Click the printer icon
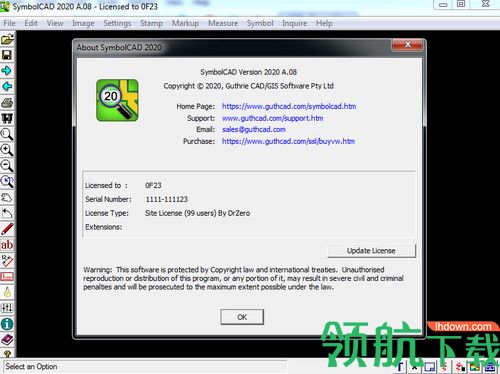500x374 pixels. pyautogui.click(x=7, y=103)
